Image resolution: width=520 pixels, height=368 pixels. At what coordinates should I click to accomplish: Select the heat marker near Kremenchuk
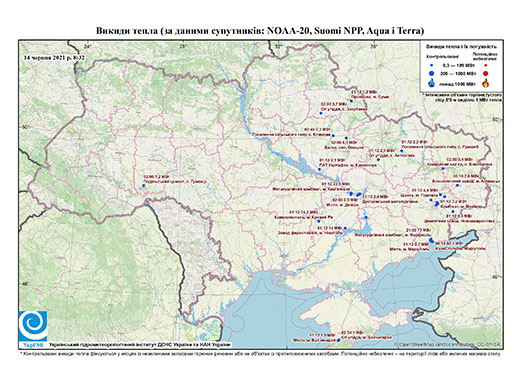tap(319, 170)
